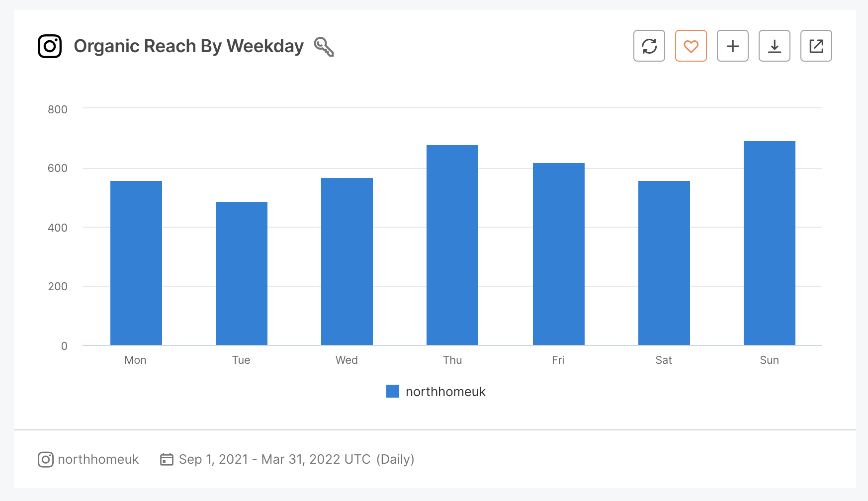Toggle visibility of the Sun data bar
This screenshot has height=501, width=868.
click(x=770, y=244)
